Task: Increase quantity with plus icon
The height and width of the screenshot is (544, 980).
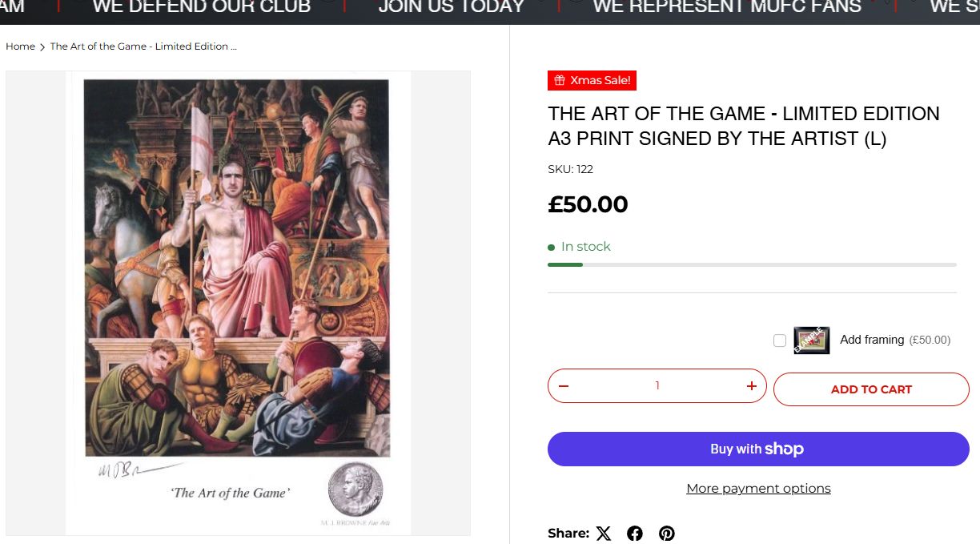Action: coord(751,386)
